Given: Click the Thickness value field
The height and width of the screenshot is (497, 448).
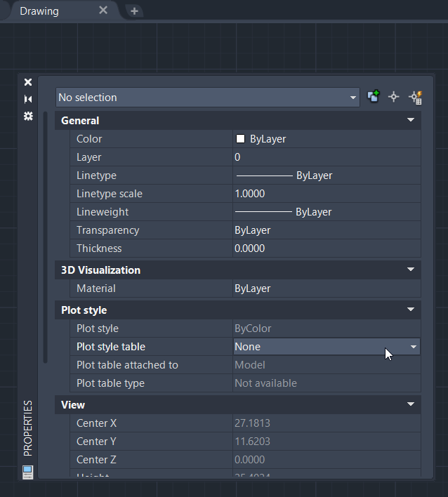Looking at the screenshot, I should tap(327, 249).
